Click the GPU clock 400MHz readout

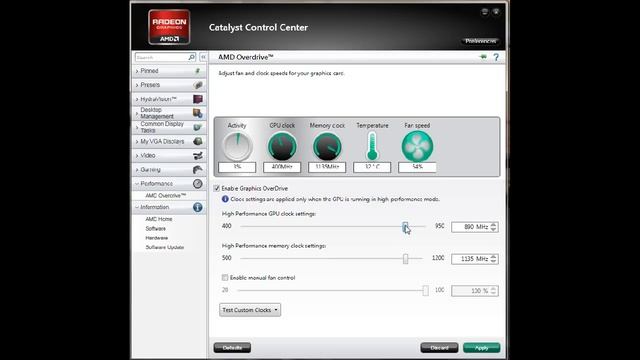282,167
